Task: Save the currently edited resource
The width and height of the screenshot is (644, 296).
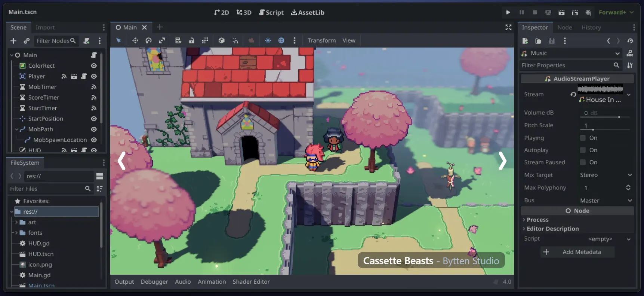Action: click(x=551, y=41)
